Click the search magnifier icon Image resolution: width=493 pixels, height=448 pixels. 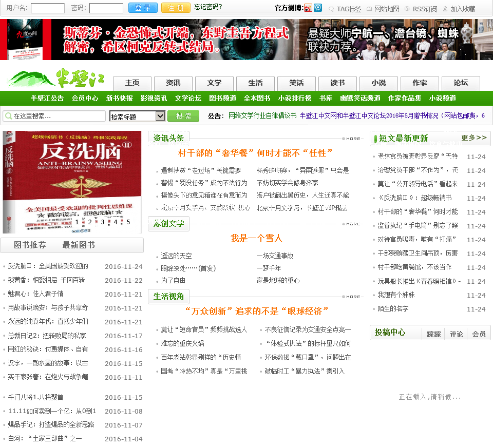9,116
